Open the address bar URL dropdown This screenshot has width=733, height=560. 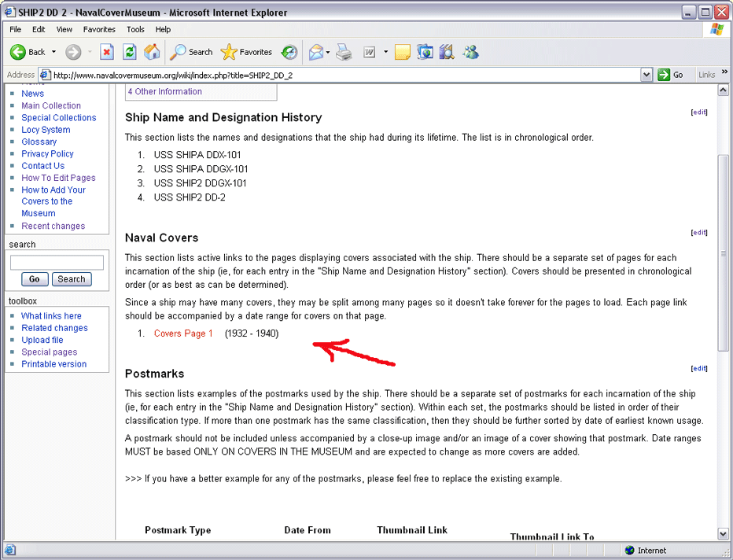click(646, 75)
